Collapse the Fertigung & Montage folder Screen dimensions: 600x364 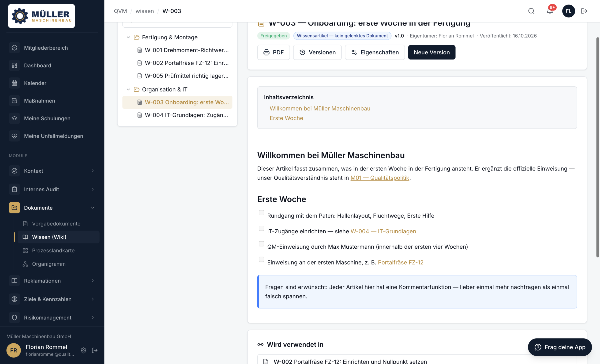pos(128,37)
